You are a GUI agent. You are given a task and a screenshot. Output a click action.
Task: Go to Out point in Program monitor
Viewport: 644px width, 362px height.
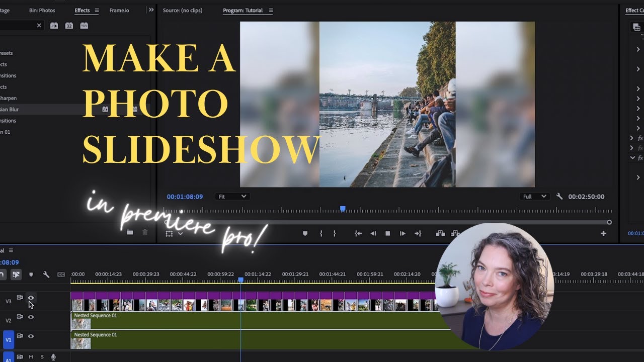418,233
